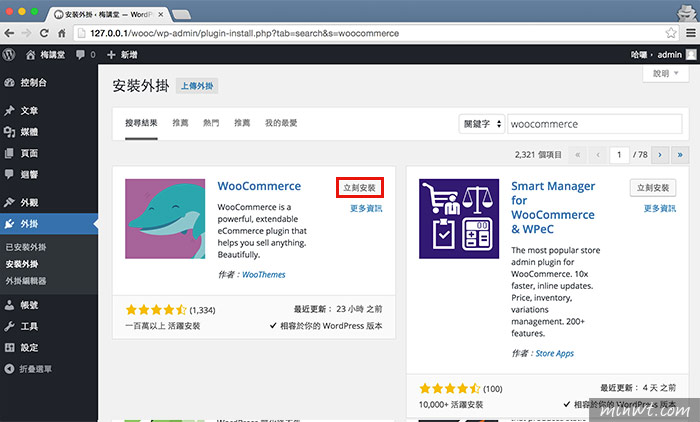This screenshot has width=700, height=422.
Task: Install WooCommerce with 立刻安裝
Action: coord(359,188)
